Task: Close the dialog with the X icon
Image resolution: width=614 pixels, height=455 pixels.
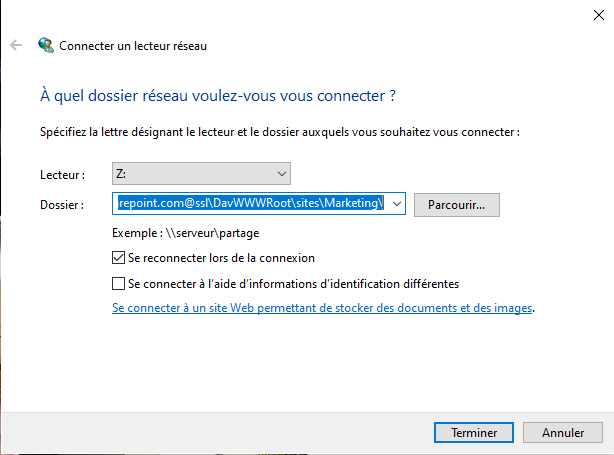Action: coord(598,15)
